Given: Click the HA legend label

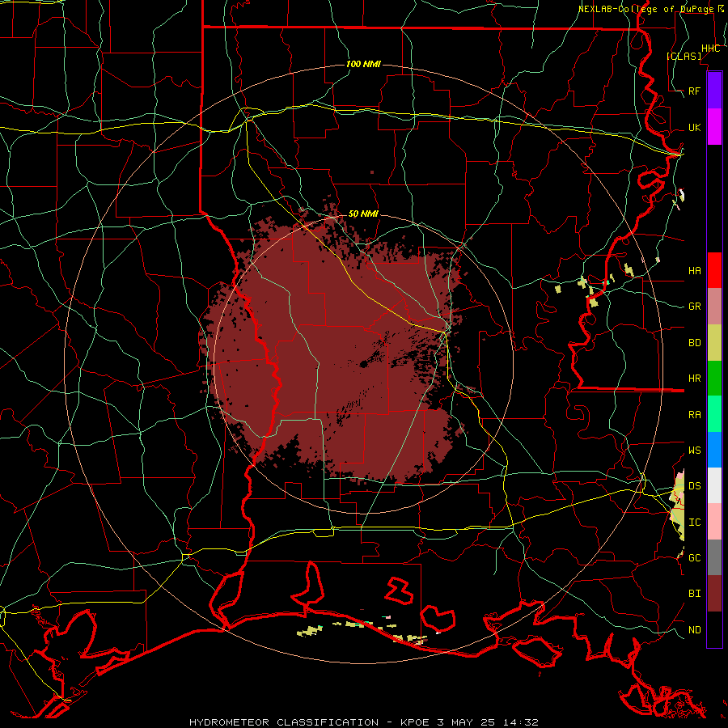Looking at the screenshot, I should click(x=695, y=270).
